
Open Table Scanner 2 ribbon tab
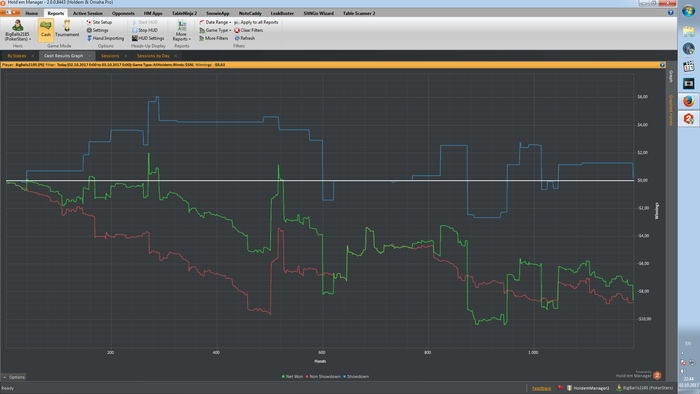[x=359, y=13]
